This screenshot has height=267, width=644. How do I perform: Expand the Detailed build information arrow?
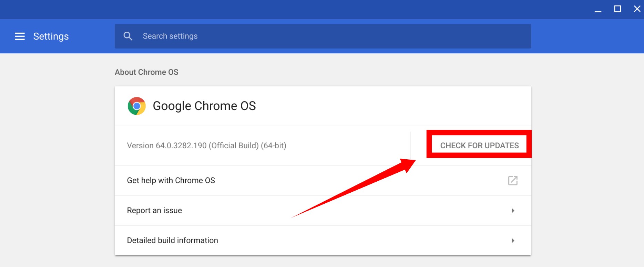pyautogui.click(x=513, y=241)
